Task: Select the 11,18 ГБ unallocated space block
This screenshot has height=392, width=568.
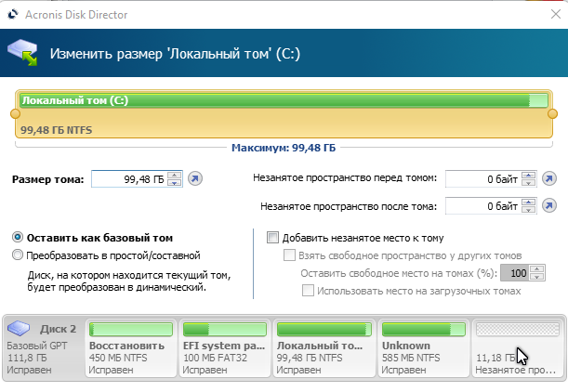Action: [x=518, y=348]
